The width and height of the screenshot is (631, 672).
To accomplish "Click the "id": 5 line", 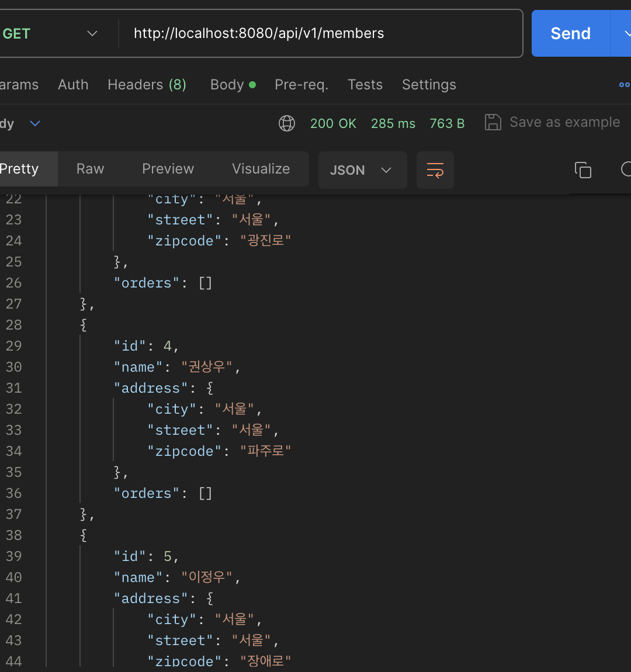I will pos(146,556).
